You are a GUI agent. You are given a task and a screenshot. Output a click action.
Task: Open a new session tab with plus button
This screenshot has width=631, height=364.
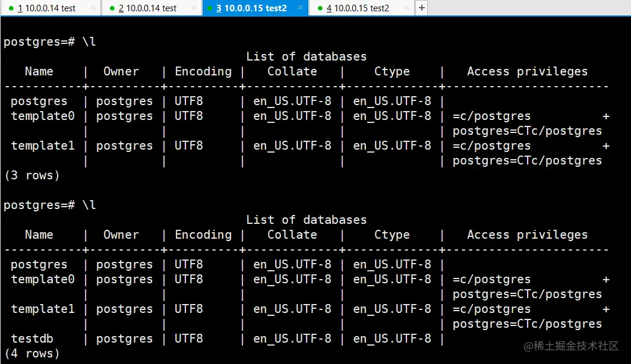(421, 8)
